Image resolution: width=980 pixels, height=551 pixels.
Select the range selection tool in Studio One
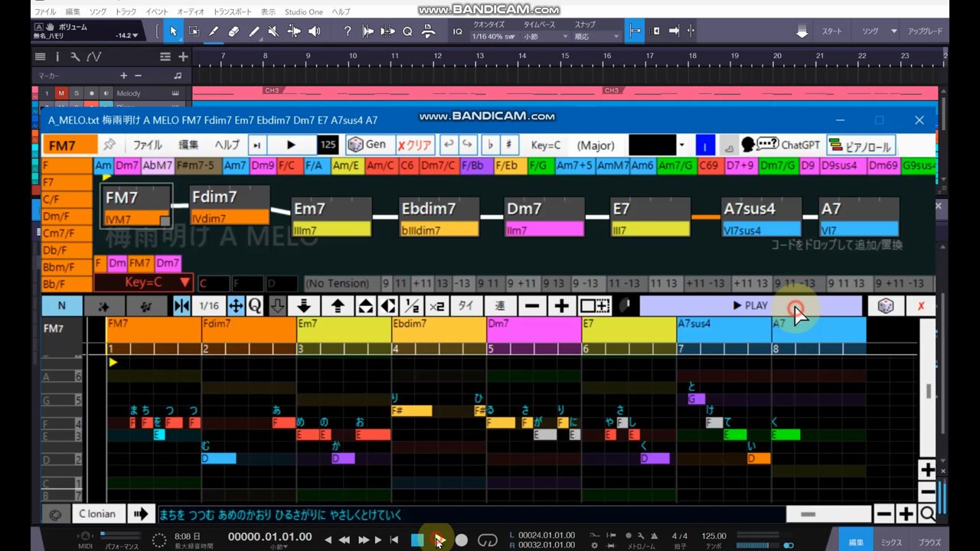(x=194, y=31)
